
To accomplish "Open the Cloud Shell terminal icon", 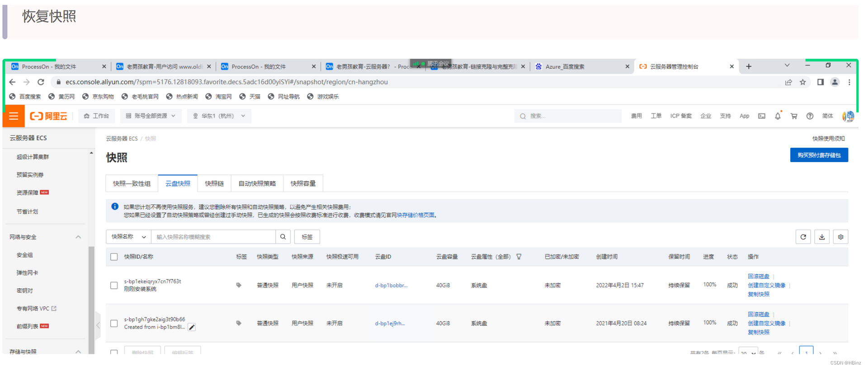I will pyautogui.click(x=762, y=116).
